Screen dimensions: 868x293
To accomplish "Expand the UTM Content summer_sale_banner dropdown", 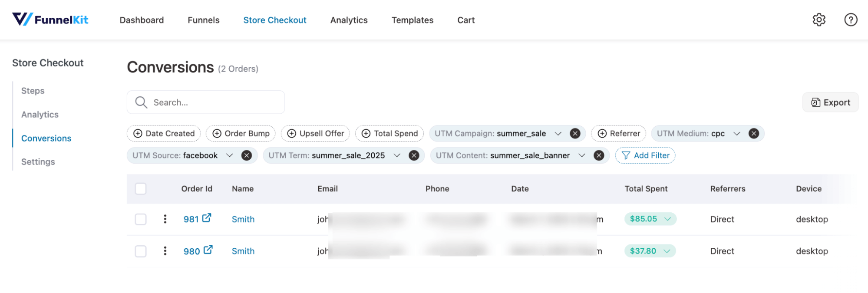I will 582,155.
